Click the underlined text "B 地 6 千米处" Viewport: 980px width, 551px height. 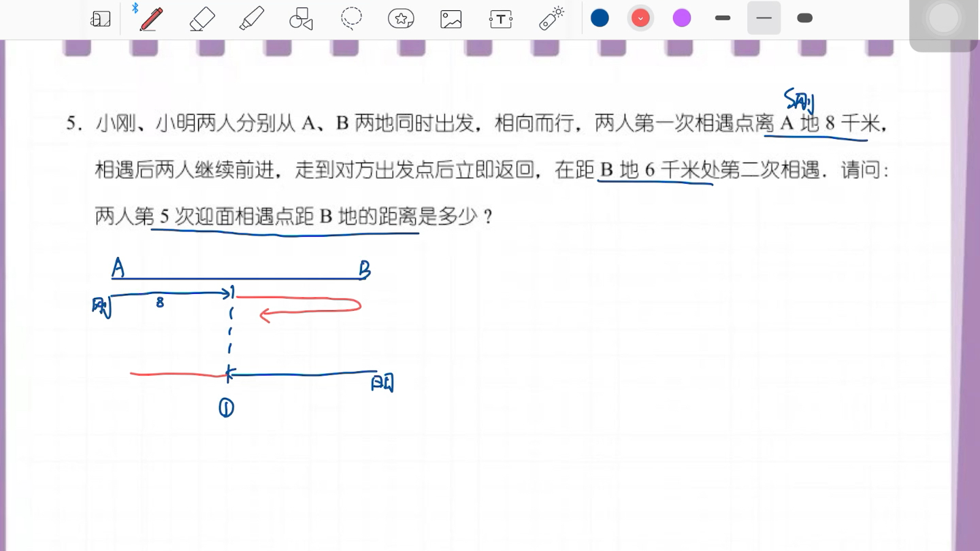[659, 170]
